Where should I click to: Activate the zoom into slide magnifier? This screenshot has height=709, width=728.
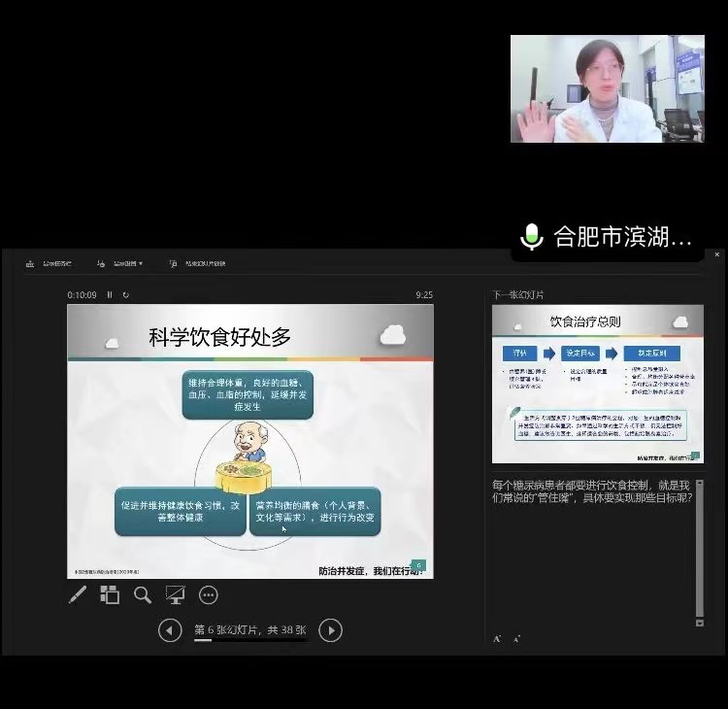[x=143, y=594]
